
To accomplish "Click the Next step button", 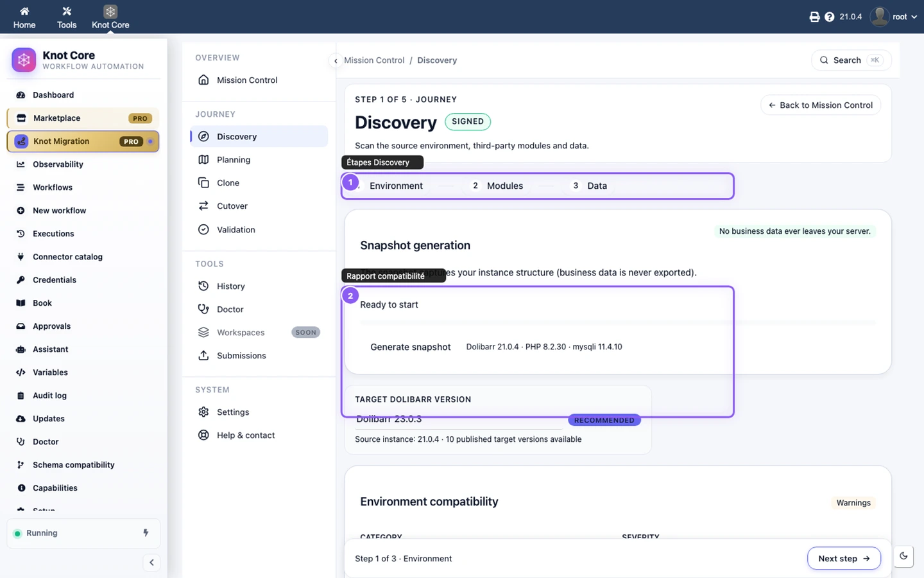I will [x=844, y=559].
